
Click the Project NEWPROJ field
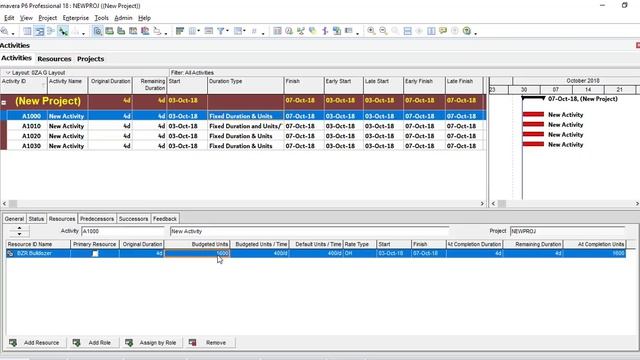[x=567, y=231]
